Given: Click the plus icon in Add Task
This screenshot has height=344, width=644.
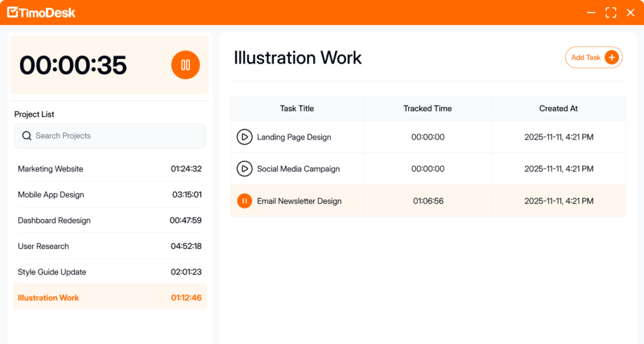Looking at the screenshot, I should [x=611, y=57].
